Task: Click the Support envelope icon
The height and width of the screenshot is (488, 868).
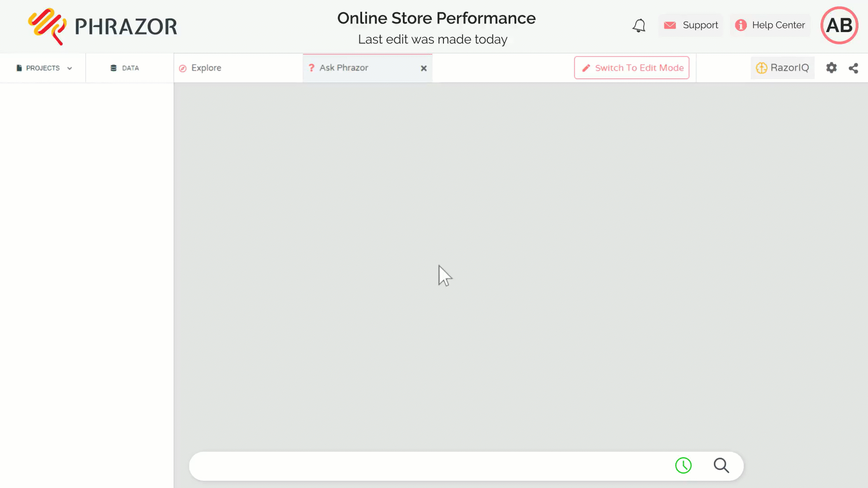Action: click(x=670, y=25)
